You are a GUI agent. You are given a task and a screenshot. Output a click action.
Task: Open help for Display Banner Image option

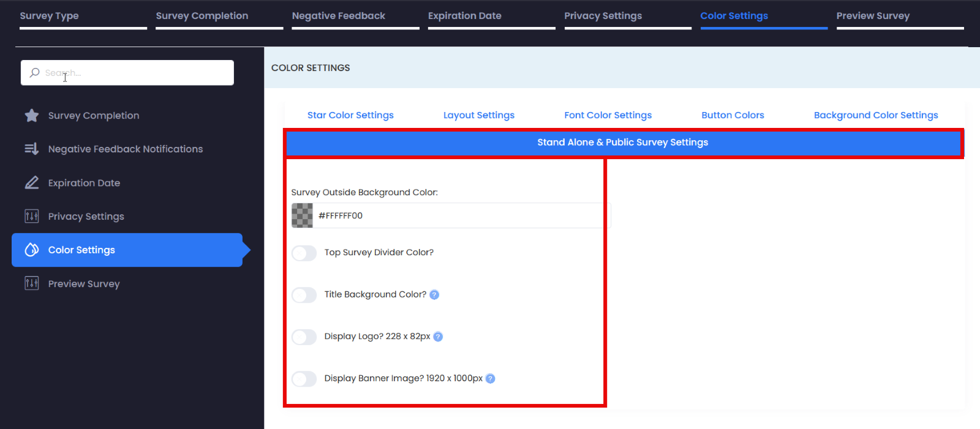point(490,379)
